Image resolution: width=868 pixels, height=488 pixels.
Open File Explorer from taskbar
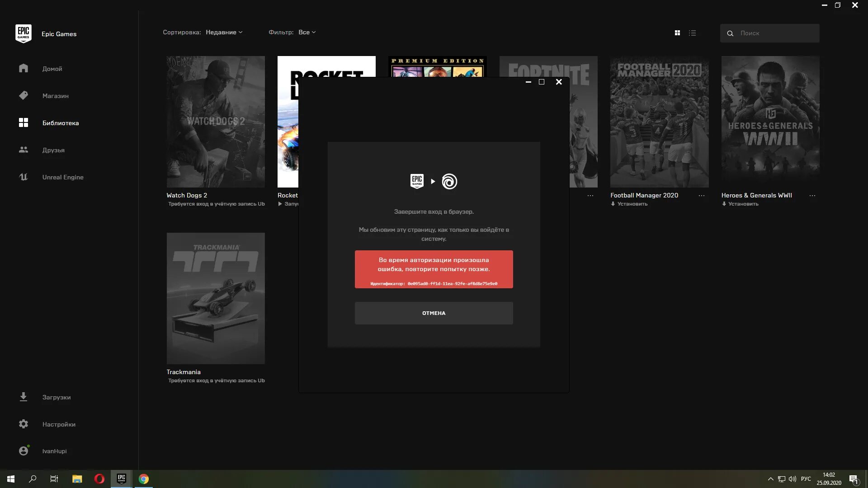point(77,479)
